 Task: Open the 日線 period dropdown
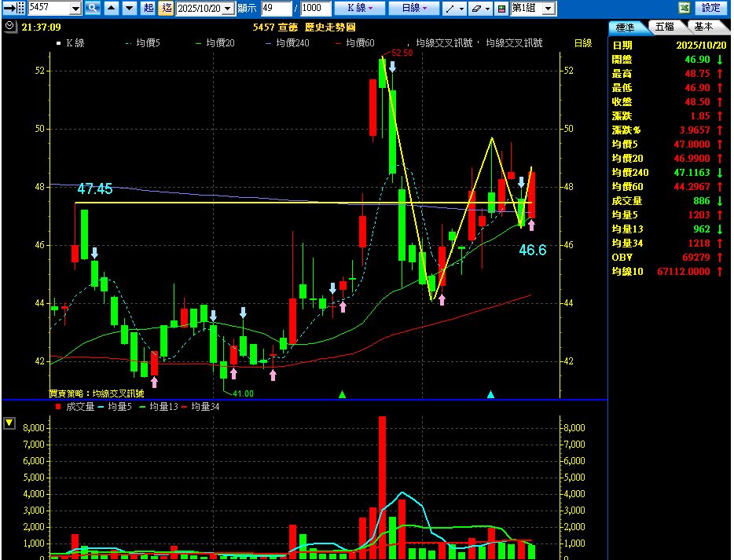414,8
